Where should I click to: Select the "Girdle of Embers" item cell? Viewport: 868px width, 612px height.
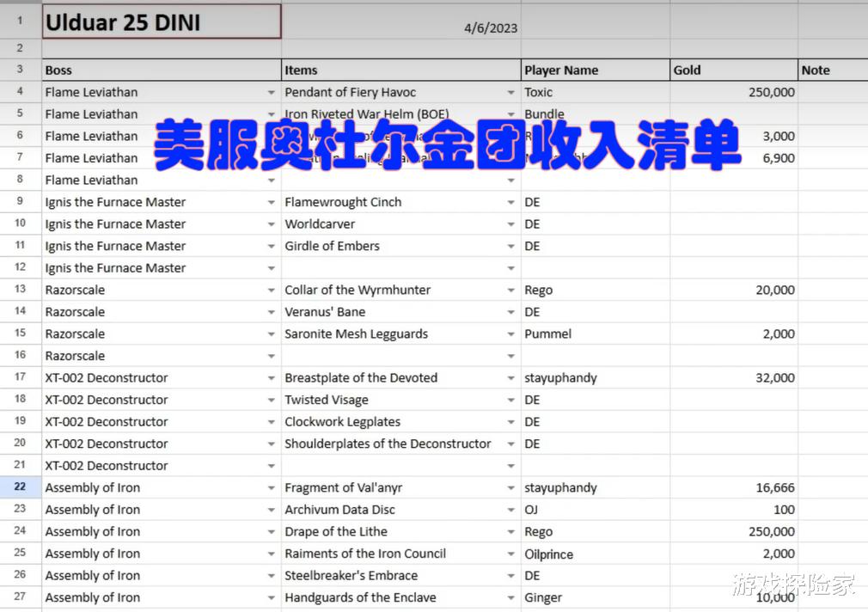point(401,247)
